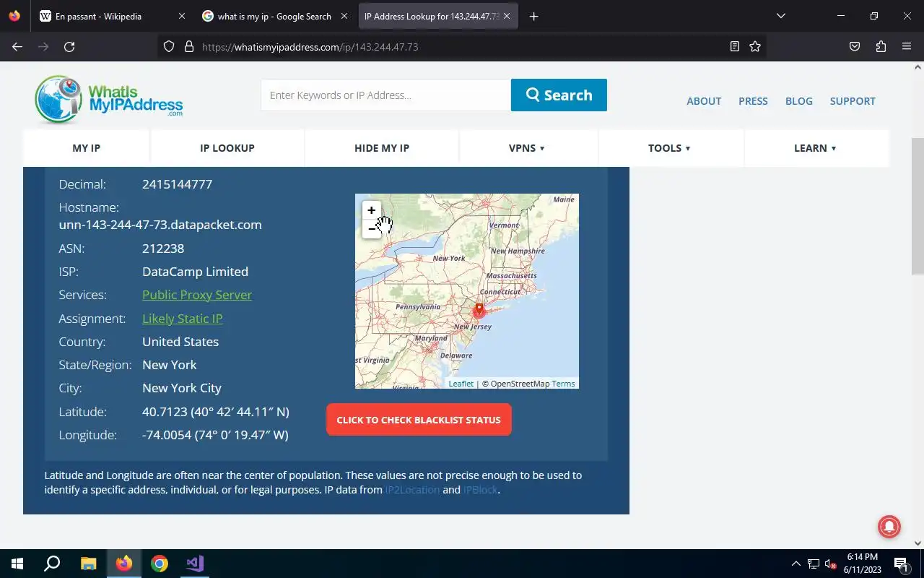Zoom out the map with minus button
This screenshot has height=578, width=924.
coord(371,229)
